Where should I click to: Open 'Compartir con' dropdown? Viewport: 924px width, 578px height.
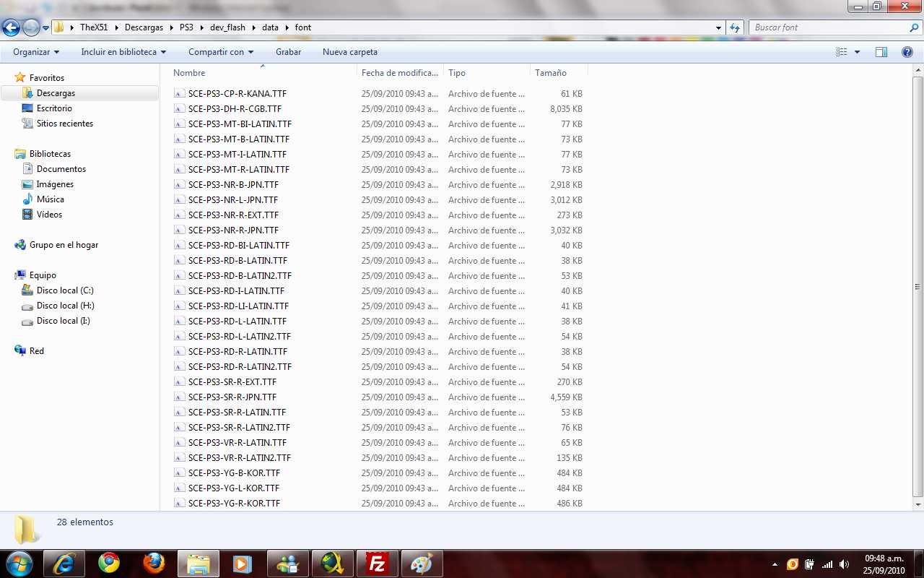tap(221, 52)
